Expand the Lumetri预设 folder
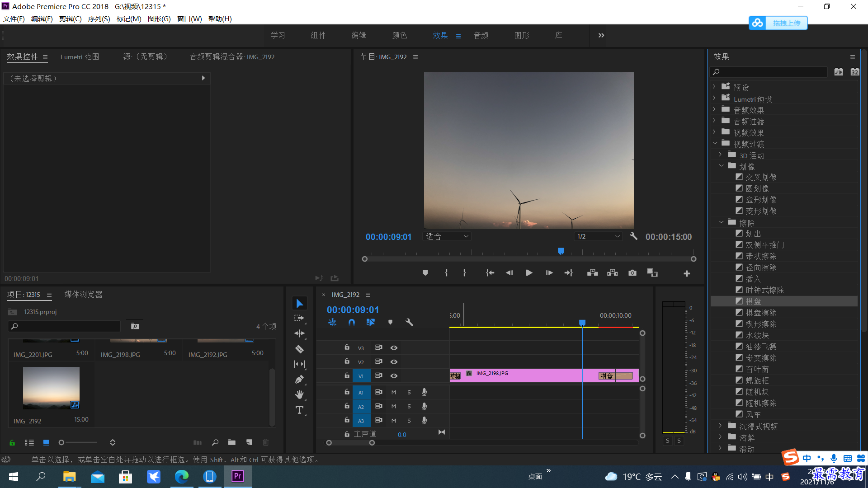The image size is (868, 488). 714,98
